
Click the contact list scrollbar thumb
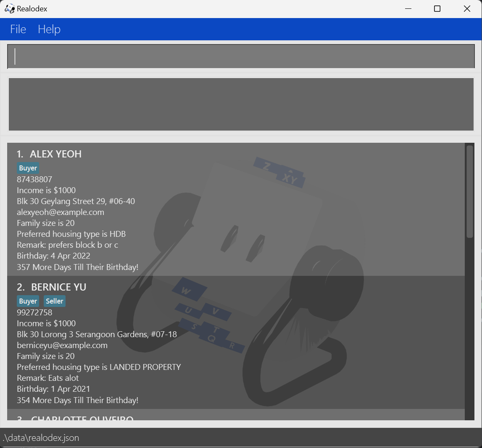[x=469, y=191]
